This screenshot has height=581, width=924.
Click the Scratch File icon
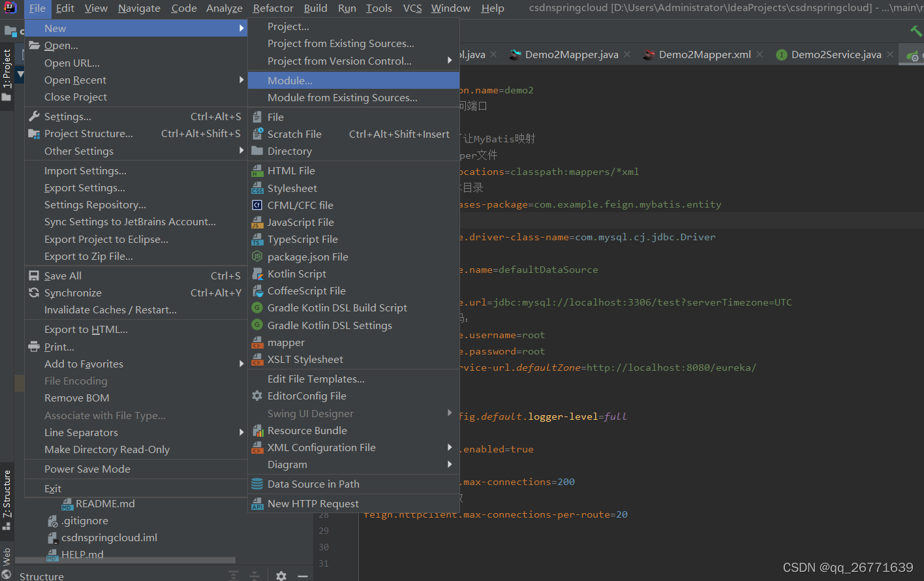257,134
